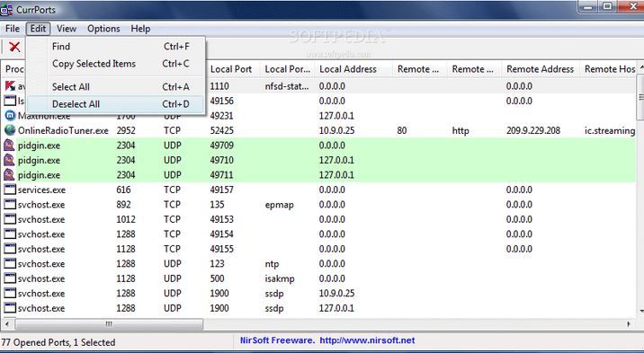644x353 pixels.
Task: Click the Maxthon.exe process icon
Action: click(10, 116)
